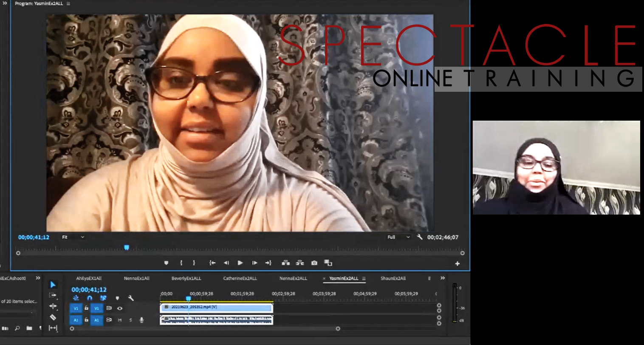Click the timeline ruler playhead

(x=188, y=298)
